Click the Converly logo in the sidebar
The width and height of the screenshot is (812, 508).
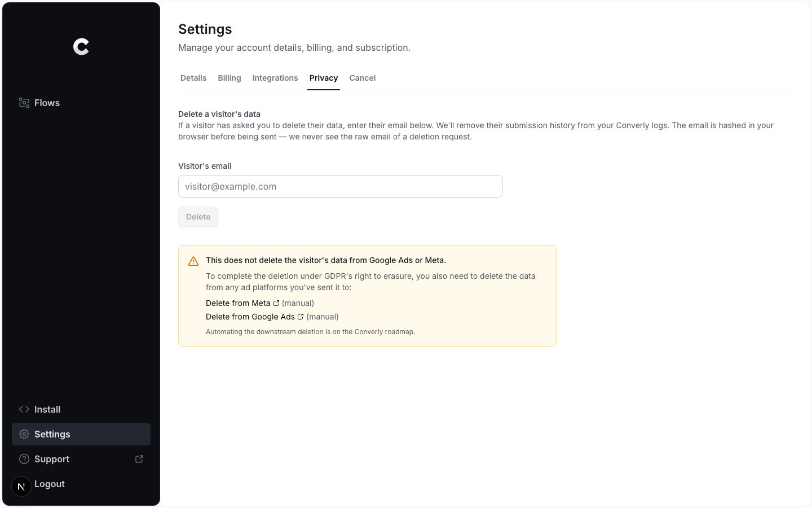click(81, 47)
